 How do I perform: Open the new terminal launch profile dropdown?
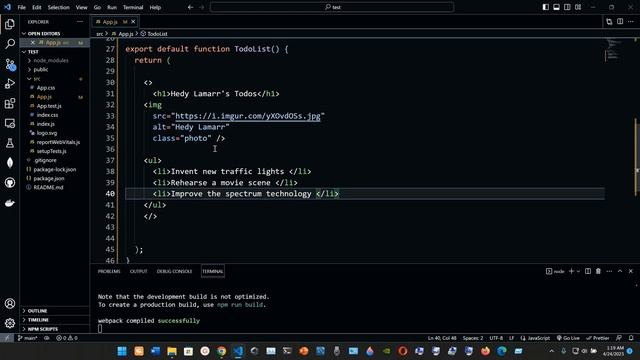[x=578, y=271]
